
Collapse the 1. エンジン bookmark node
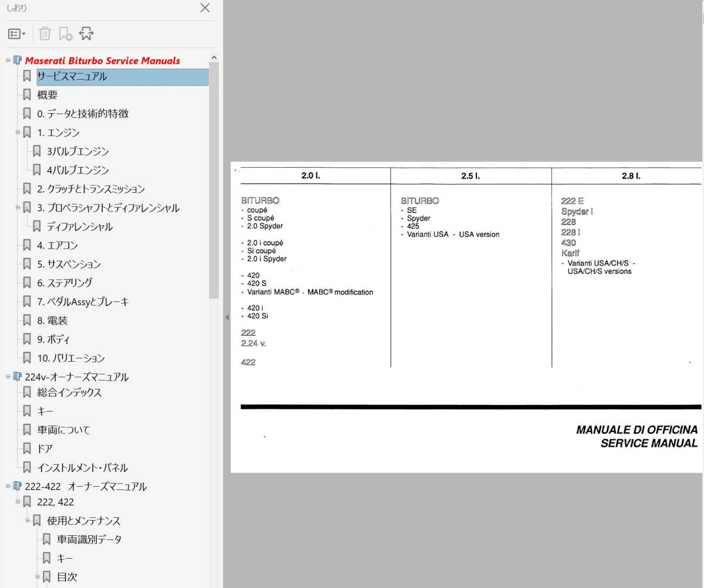coord(18,132)
